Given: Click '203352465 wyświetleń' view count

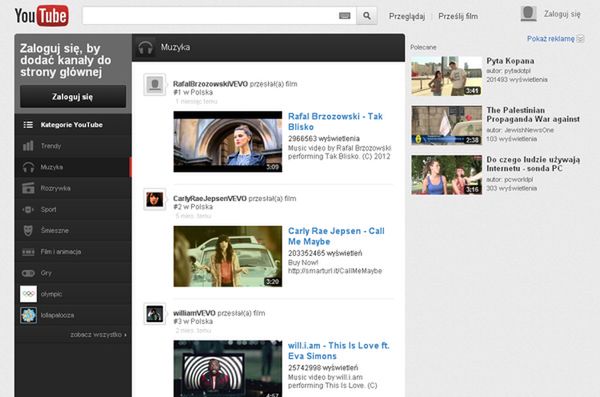Looking at the screenshot, I should (325, 253).
